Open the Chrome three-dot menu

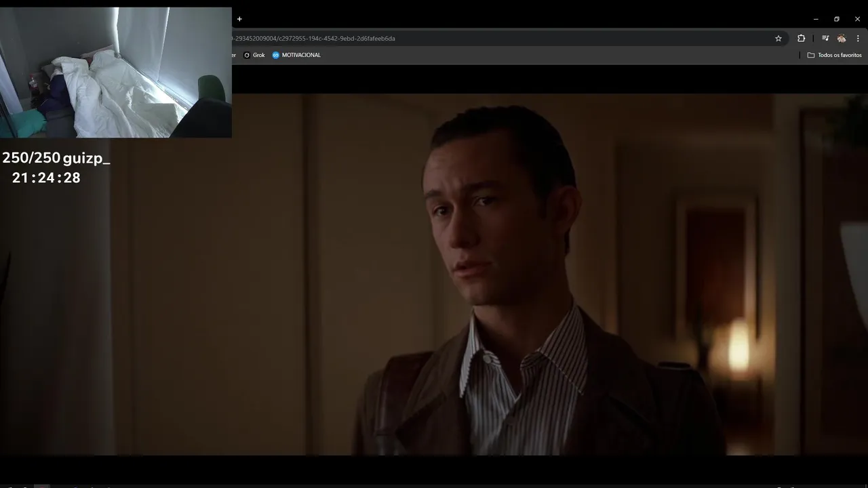858,39
